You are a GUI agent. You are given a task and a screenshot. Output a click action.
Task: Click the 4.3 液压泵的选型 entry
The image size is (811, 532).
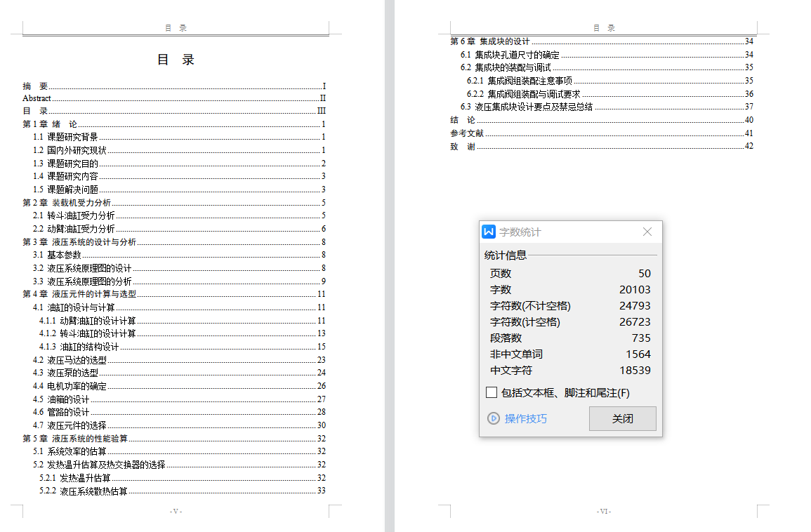coord(180,373)
